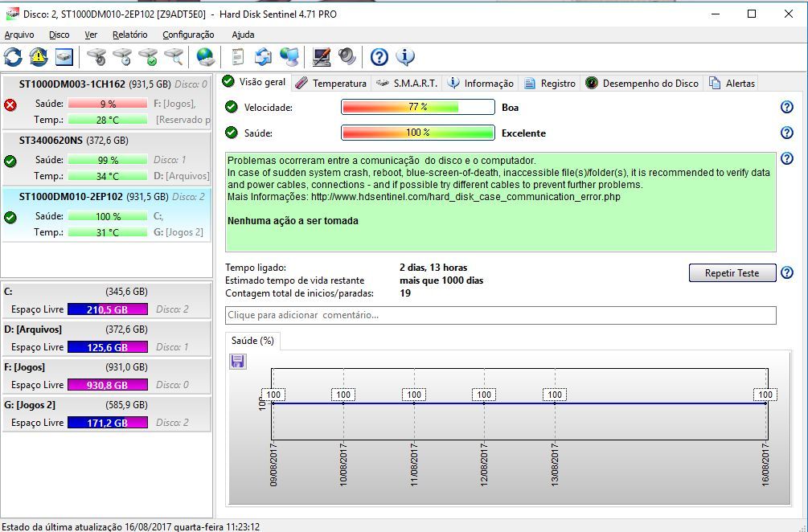Click green check status icon of ST1000DM010-2EP102

pyautogui.click(x=10, y=217)
